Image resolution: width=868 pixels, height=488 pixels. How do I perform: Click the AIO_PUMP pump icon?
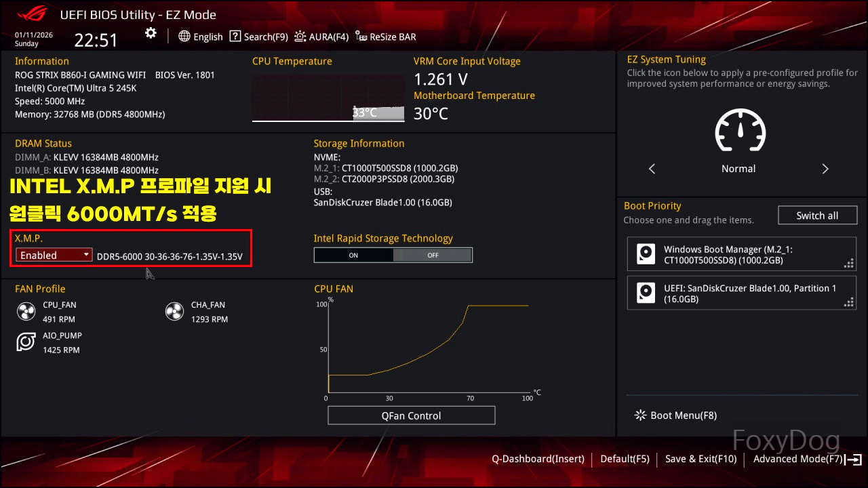point(26,342)
